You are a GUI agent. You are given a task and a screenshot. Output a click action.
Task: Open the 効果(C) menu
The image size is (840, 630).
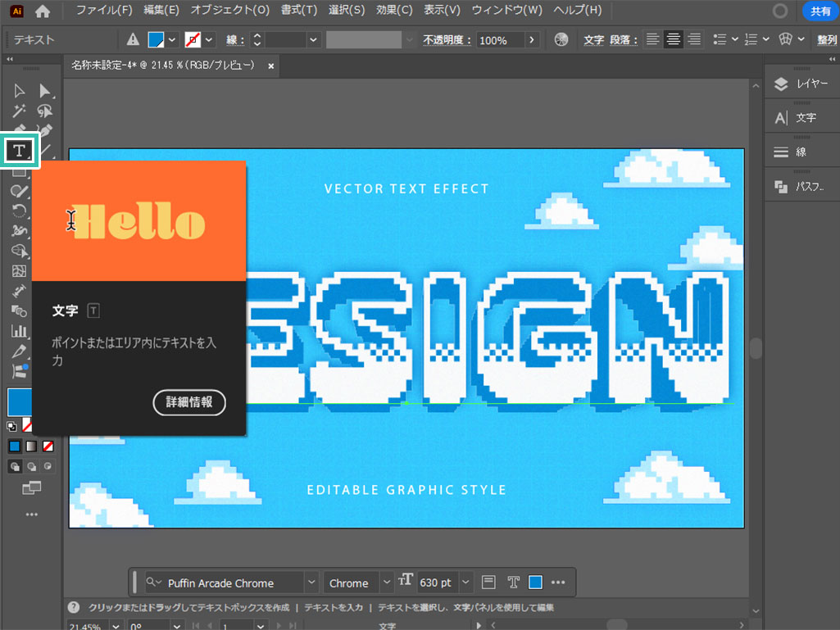coord(394,11)
